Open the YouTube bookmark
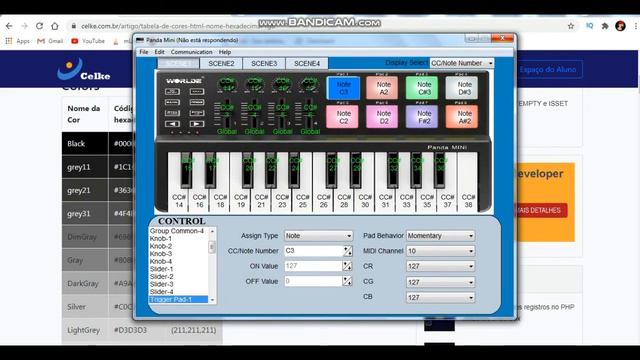Viewport: 640px width, 360px height. pyautogui.click(x=88, y=41)
